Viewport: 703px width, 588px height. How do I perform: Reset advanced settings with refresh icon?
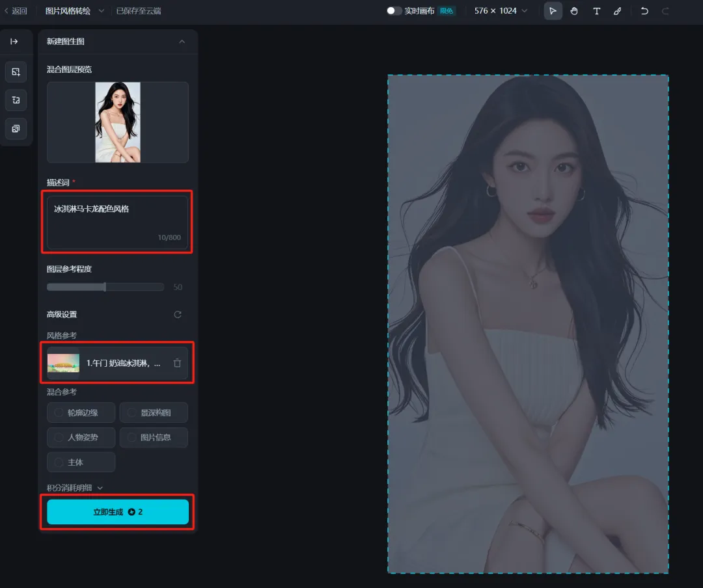(178, 315)
